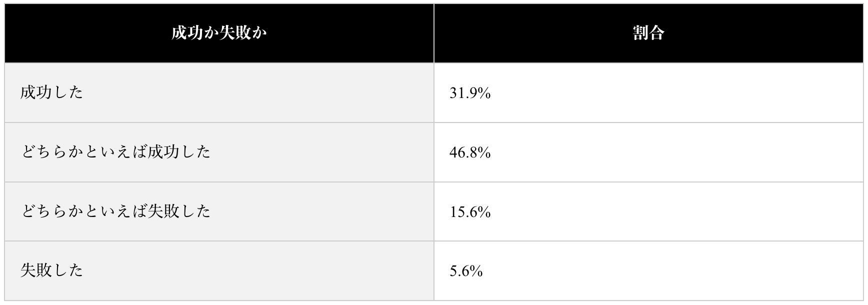Place cursor in the cell containing 15.6%
This screenshot has width=868, height=305.
tap(648, 212)
